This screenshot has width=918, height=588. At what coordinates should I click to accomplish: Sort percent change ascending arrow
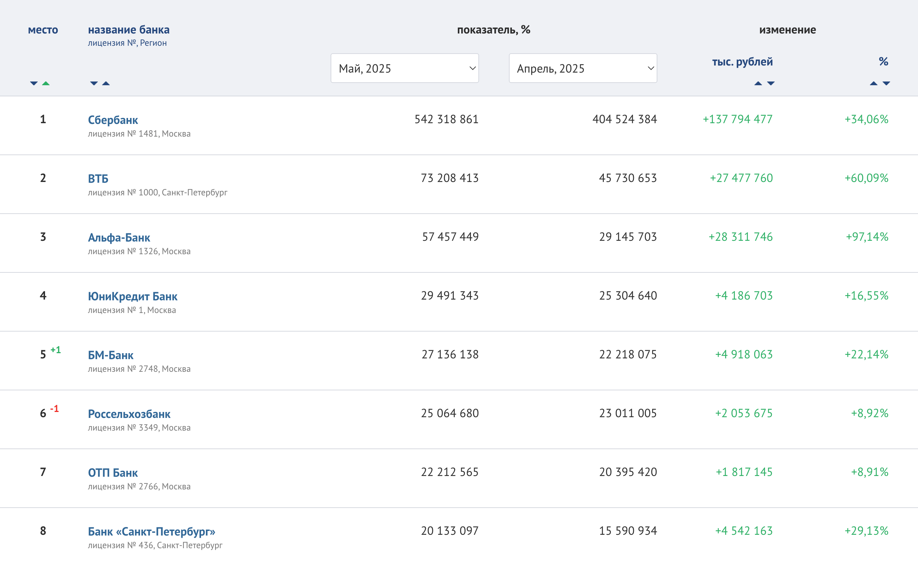tap(873, 83)
